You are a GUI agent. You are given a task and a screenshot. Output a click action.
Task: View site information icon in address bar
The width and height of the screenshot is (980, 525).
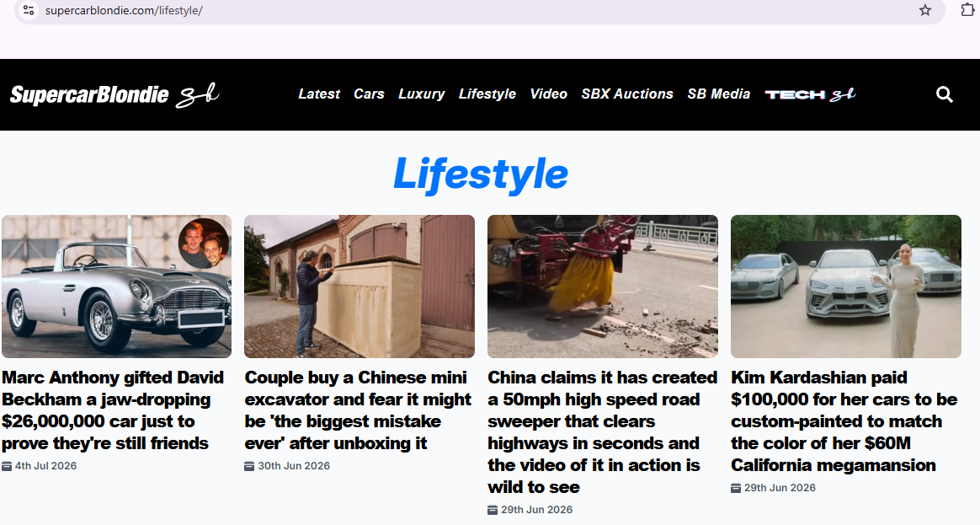(x=29, y=10)
